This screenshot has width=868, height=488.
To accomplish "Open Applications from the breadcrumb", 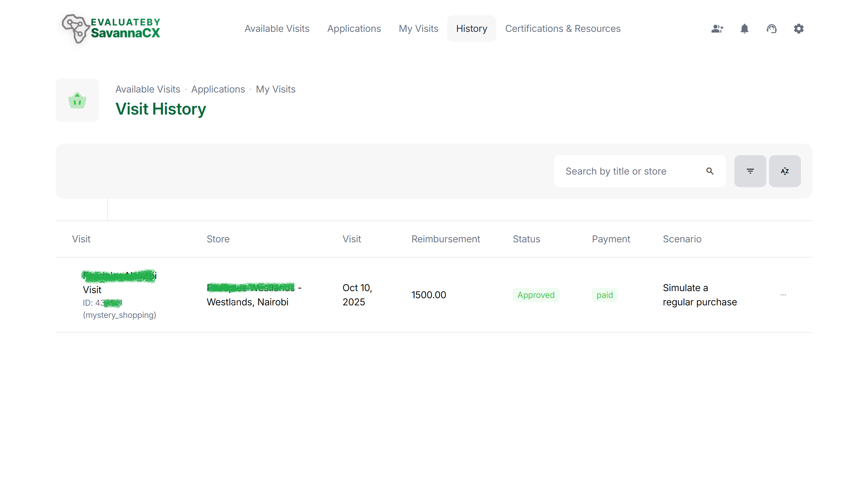I will click(x=218, y=89).
